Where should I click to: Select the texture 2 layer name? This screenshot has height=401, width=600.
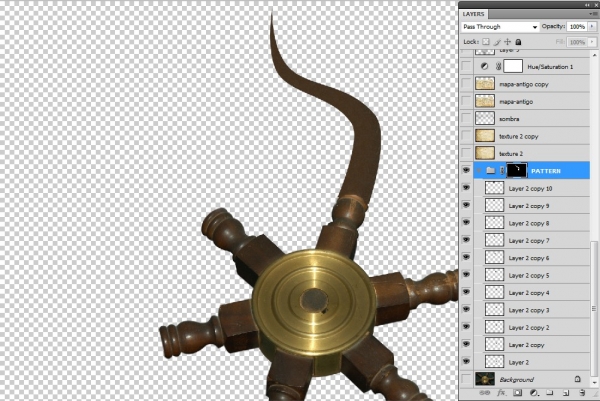pyautogui.click(x=511, y=154)
